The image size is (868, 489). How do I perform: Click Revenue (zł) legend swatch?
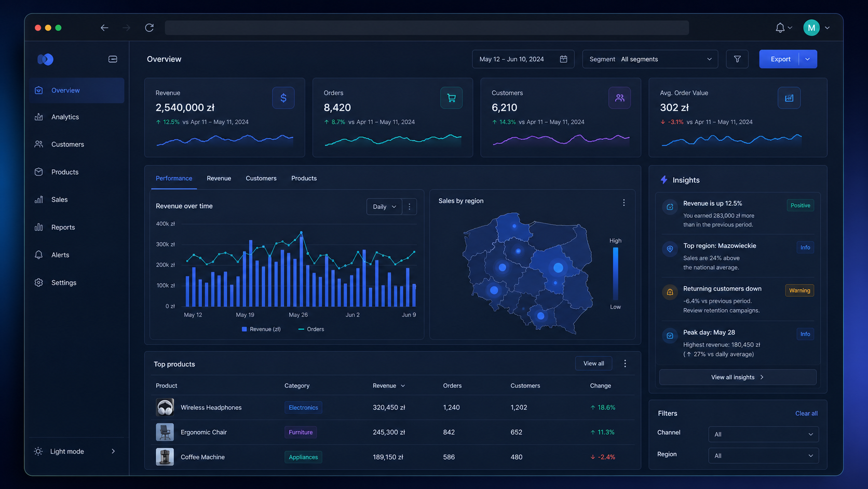(x=245, y=329)
